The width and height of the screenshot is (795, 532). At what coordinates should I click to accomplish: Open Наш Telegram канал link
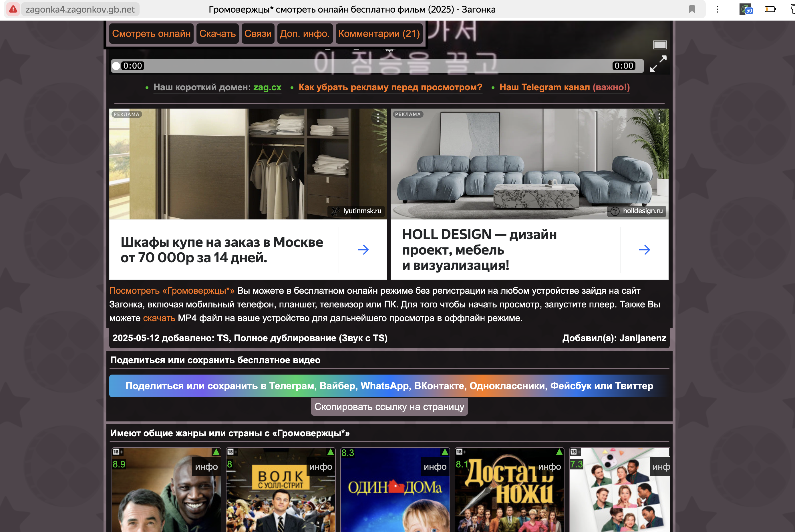tap(565, 87)
